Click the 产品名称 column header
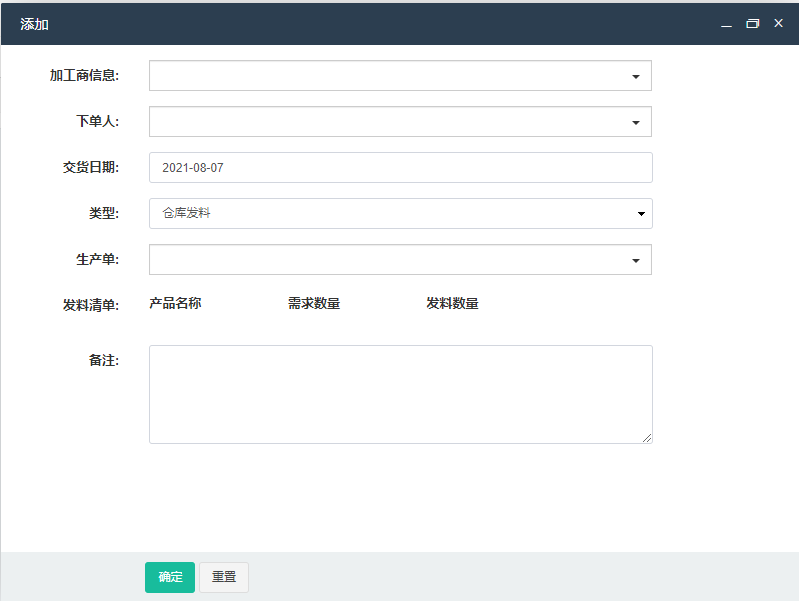This screenshot has height=601, width=799. pyautogui.click(x=175, y=303)
